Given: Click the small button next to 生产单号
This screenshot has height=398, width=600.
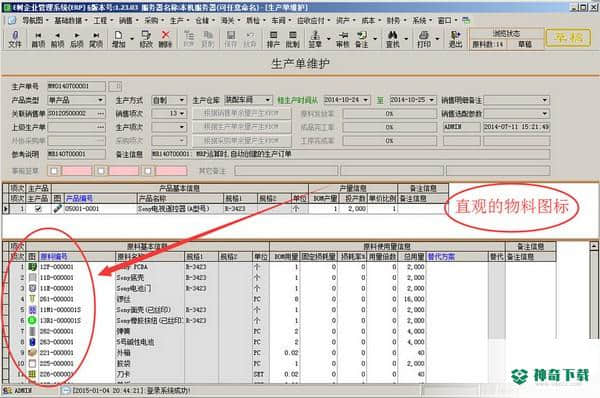Looking at the screenshot, I should pos(115,86).
